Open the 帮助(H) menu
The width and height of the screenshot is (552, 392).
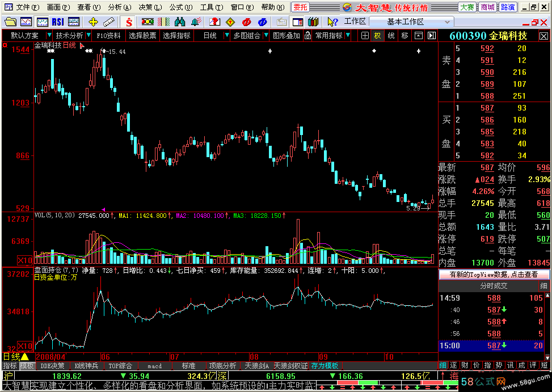point(272,7)
